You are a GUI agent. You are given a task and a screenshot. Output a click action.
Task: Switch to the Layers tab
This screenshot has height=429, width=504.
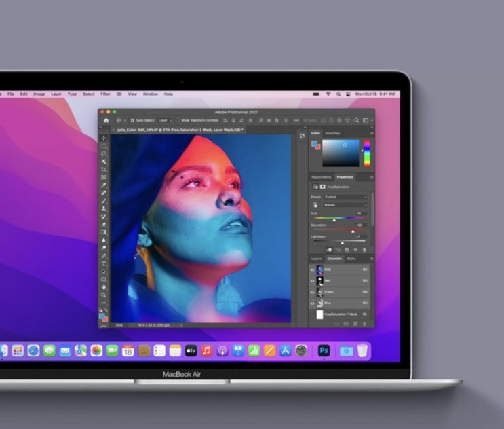[316, 259]
